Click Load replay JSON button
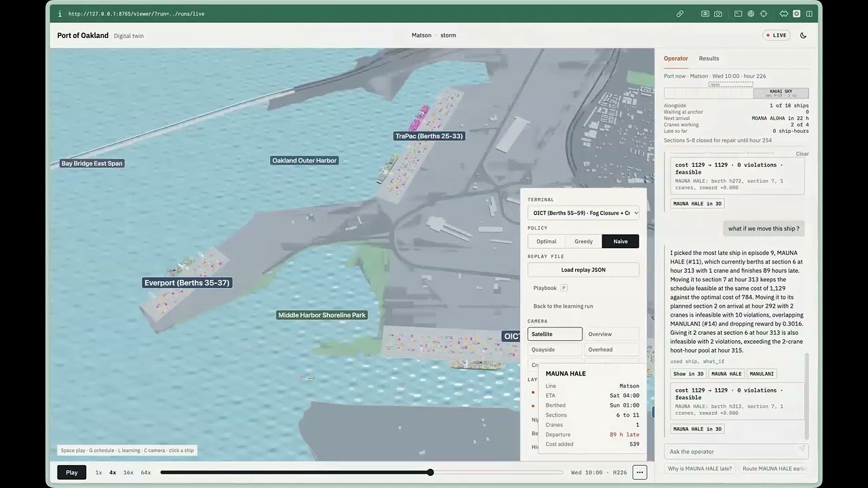The width and height of the screenshot is (868, 488). pos(583,270)
